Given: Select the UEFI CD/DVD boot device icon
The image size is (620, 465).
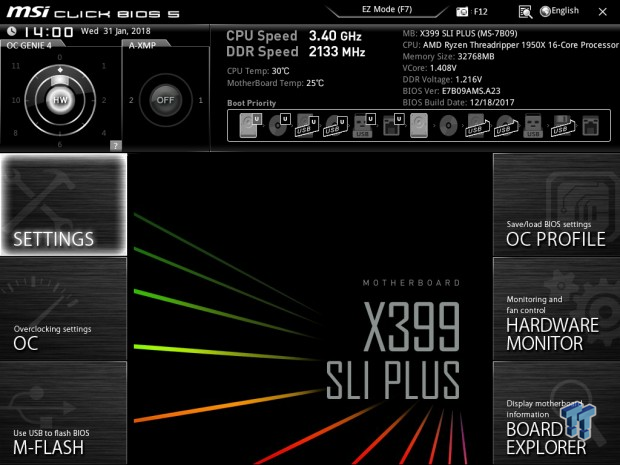Looking at the screenshot, I should [x=279, y=125].
